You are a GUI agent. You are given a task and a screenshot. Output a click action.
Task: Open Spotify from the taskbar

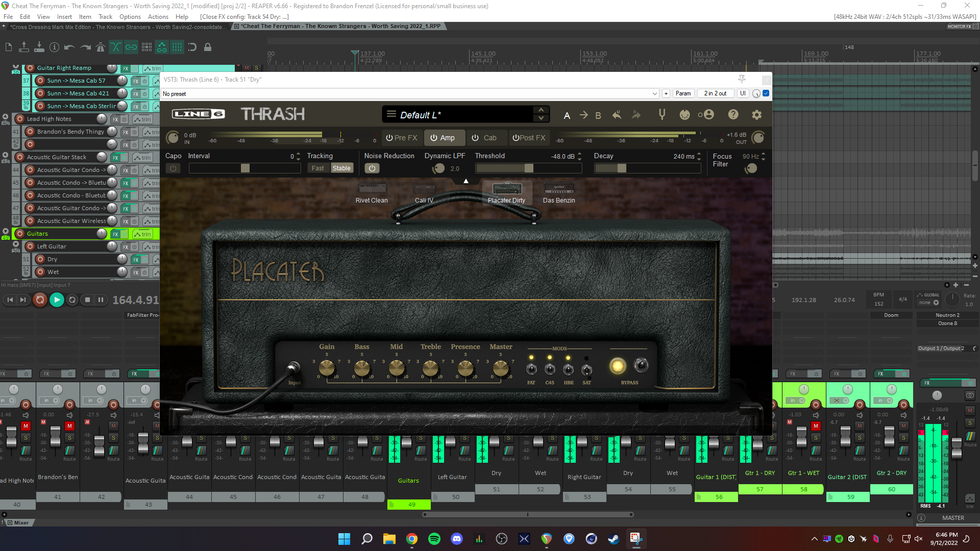tap(434, 539)
